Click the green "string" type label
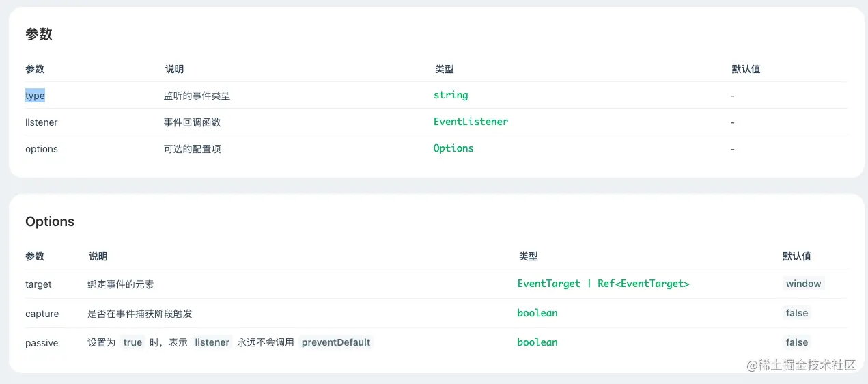The width and height of the screenshot is (868, 384). coord(451,95)
